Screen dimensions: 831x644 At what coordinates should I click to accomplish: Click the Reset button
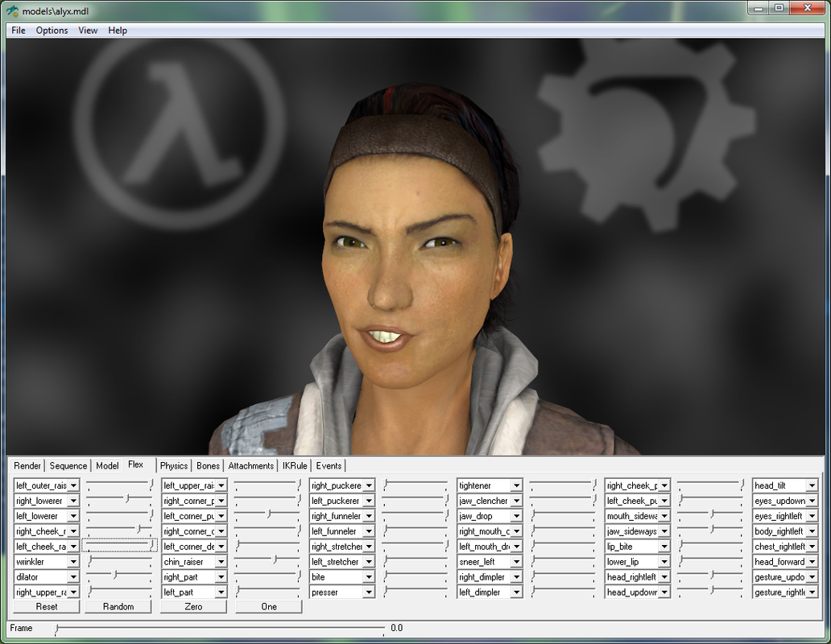47,606
